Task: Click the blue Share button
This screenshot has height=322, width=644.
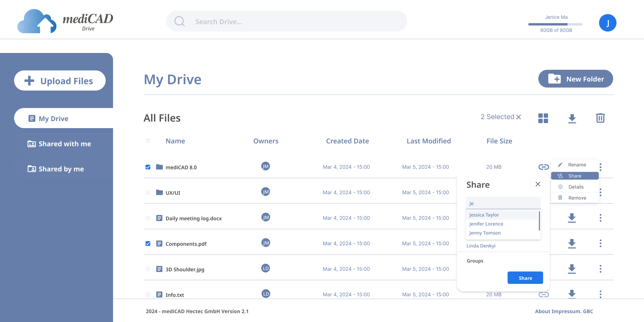Action: coord(525,278)
